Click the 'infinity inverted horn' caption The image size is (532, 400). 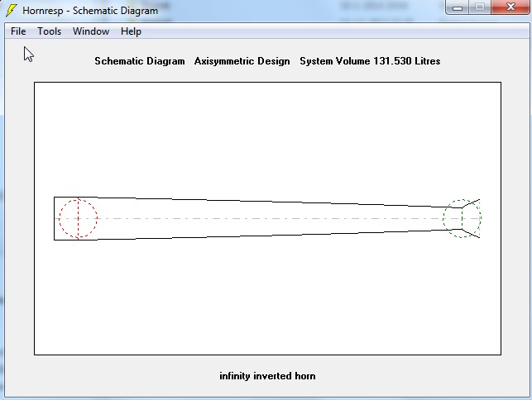click(267, 376)
